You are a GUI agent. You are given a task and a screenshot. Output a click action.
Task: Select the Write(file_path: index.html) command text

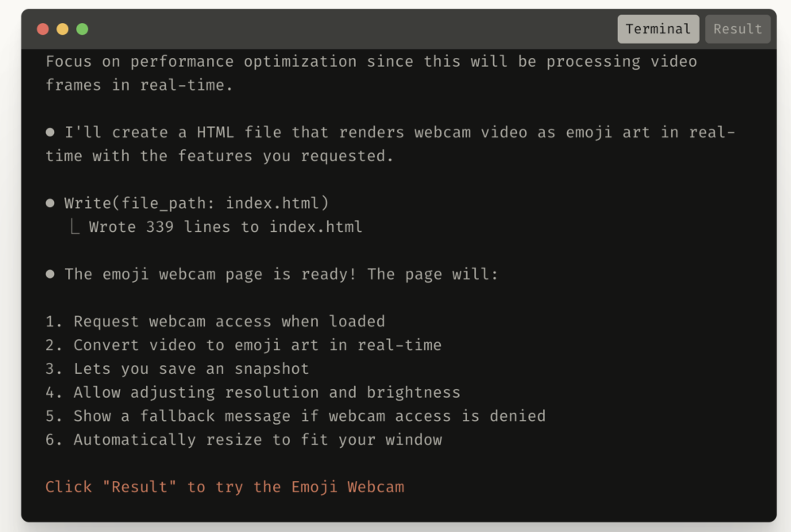pyautogui.click(x=197, y=203)
